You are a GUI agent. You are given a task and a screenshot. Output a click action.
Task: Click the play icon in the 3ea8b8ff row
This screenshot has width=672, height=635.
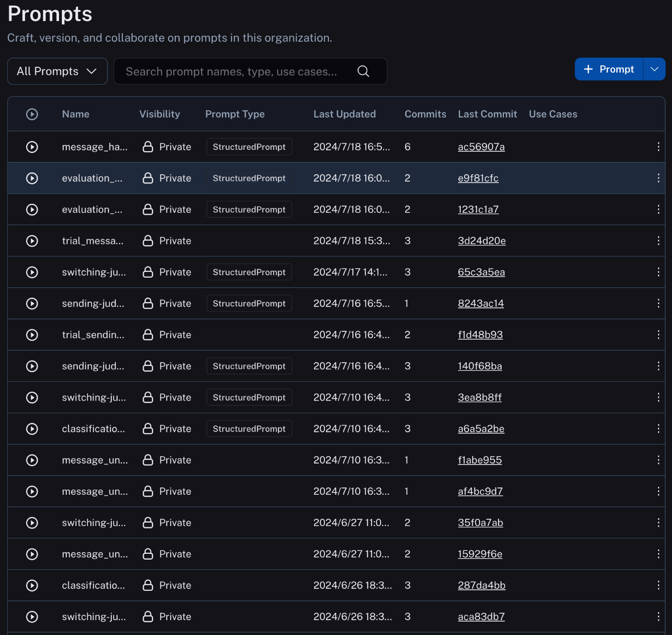32,397
